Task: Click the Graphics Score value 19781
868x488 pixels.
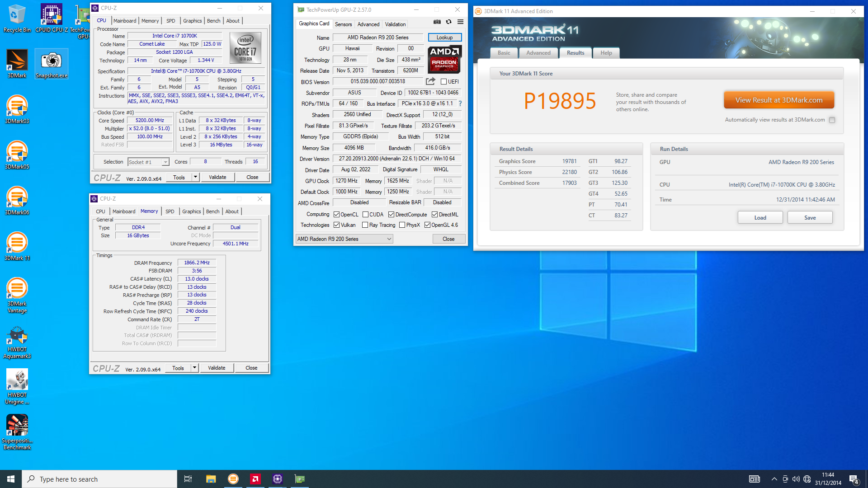Action: pos(569,161)
